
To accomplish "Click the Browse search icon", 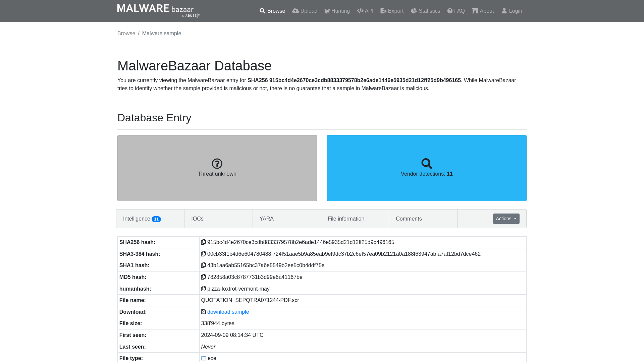I will click(262, 11).
